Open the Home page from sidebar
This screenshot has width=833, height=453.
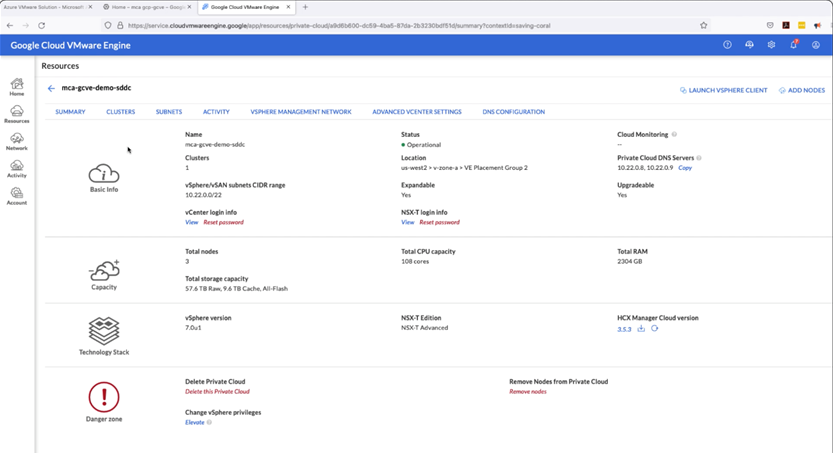[17, 87]
